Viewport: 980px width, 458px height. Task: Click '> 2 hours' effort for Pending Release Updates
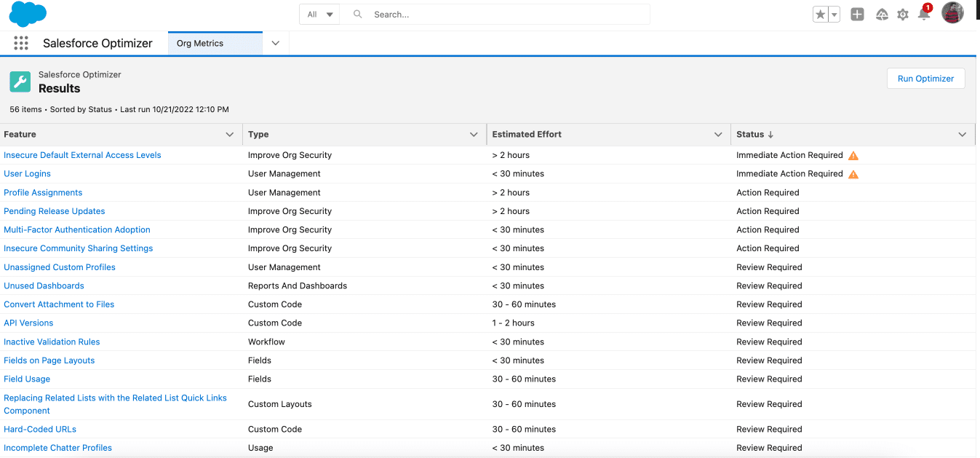pos(511,211)
